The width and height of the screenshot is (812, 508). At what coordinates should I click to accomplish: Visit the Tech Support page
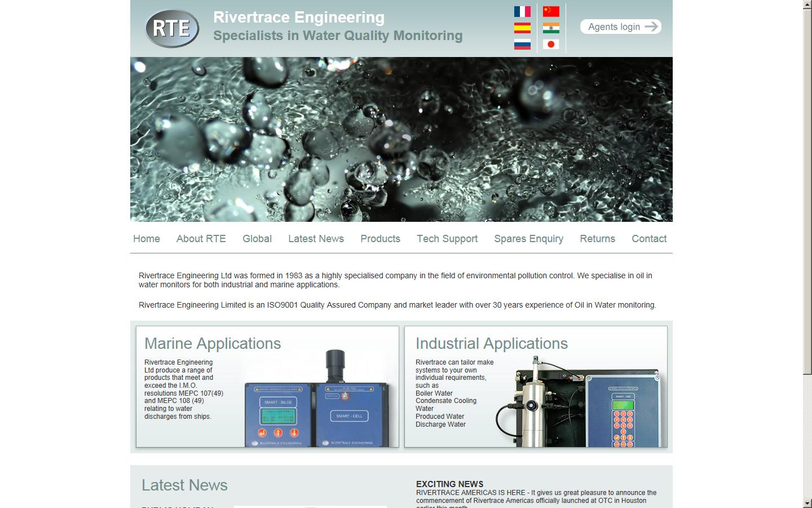(447, 239)
